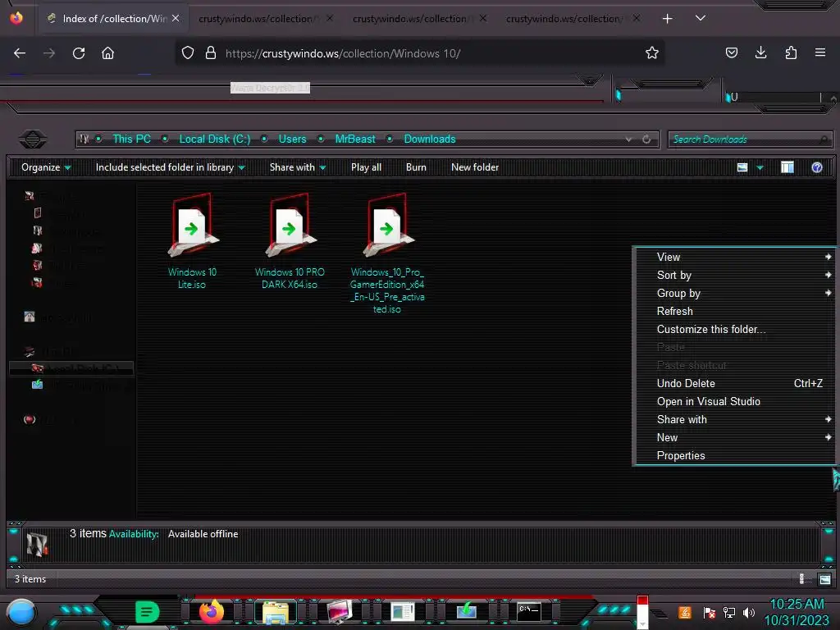
Task: Go back using the browser back arrow
Action: (20, 53)
